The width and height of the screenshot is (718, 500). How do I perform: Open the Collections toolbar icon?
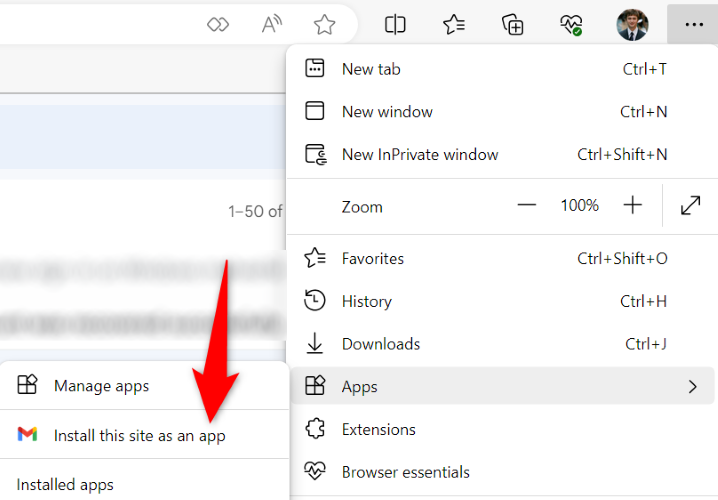(x=512, y=25)
